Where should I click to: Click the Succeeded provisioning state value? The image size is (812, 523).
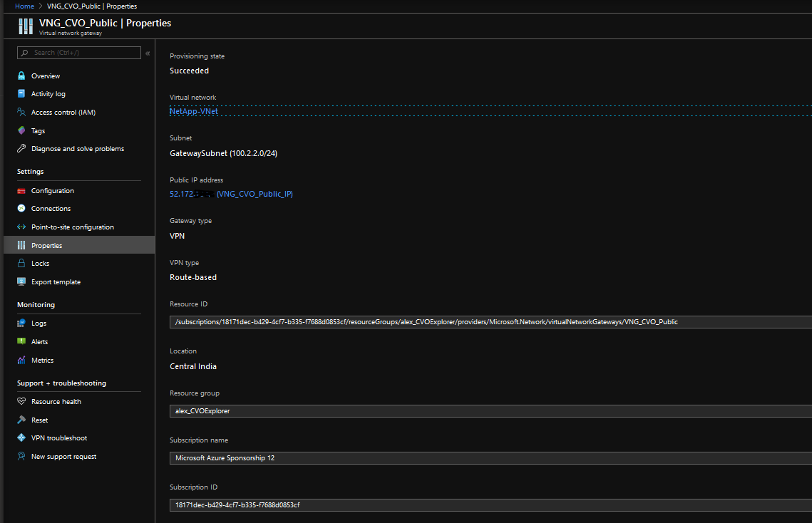(x=189, y=71)
